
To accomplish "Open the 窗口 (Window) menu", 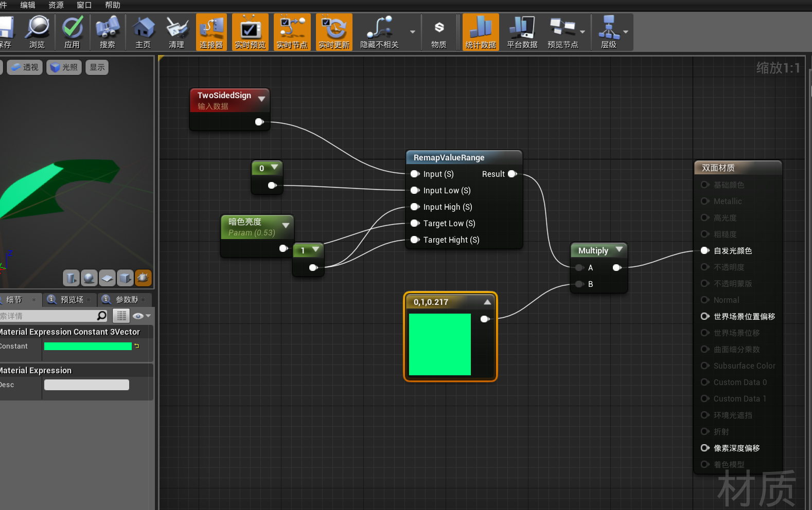I will (84, 5).
